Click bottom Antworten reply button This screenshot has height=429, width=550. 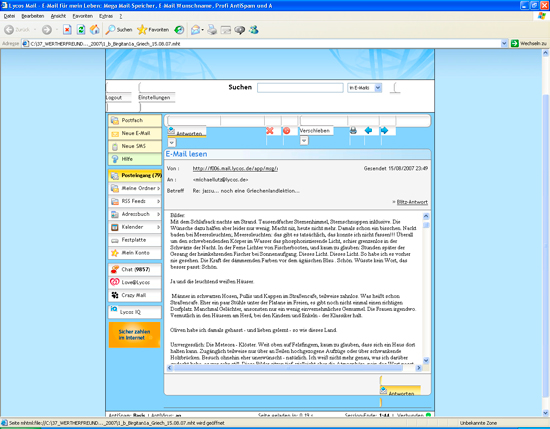[400, 391]
